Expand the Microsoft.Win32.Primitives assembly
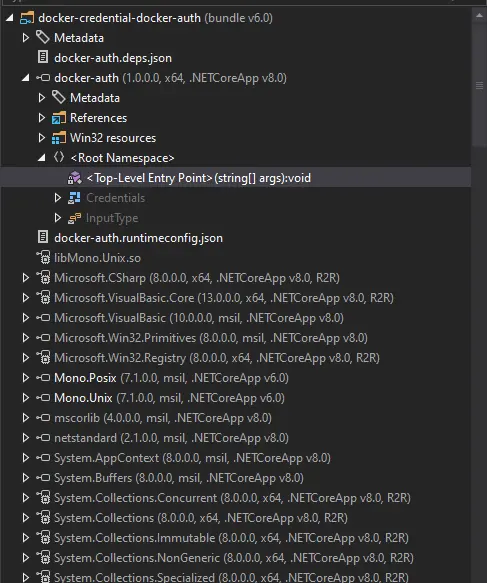Viewport: 487px width, 583px height. pos(26,338)
